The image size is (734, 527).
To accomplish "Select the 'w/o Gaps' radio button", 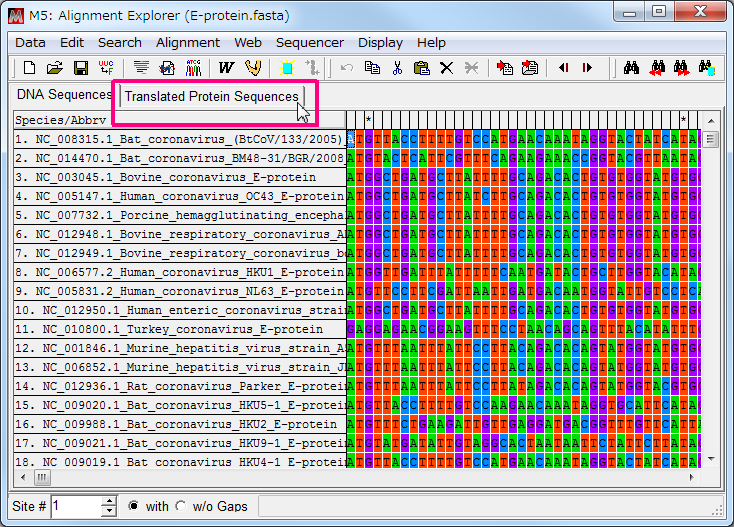I will click(181, 506).
